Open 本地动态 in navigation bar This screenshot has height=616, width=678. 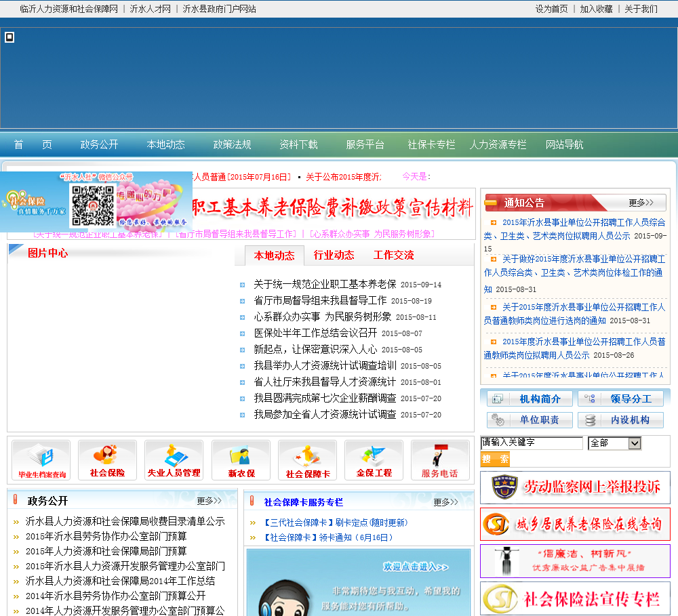pyautogui.click(x=165, y=144)
